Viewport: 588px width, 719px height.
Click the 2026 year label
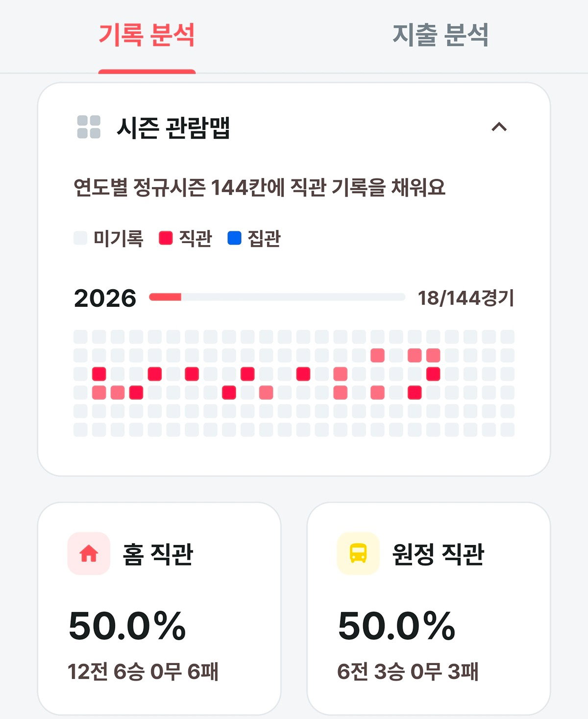click(x=105, y=298)
